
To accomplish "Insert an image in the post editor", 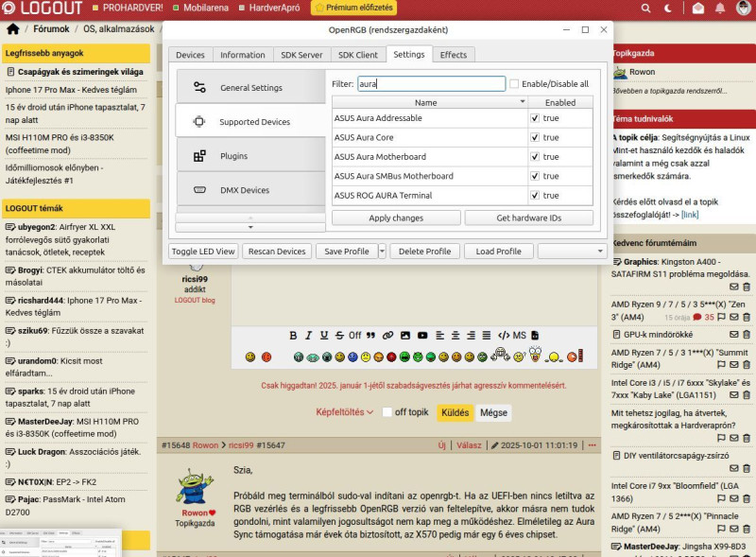I will [x=405, y=335].
